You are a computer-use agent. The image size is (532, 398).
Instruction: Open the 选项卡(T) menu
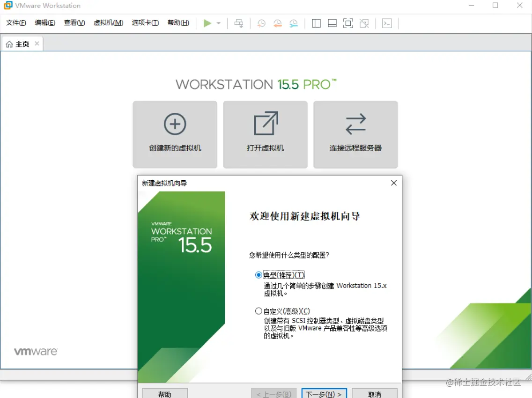coord(145,23)
